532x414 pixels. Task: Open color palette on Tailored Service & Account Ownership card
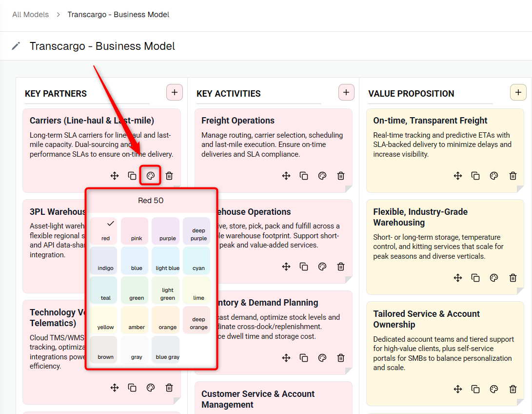tap(493, 389)
